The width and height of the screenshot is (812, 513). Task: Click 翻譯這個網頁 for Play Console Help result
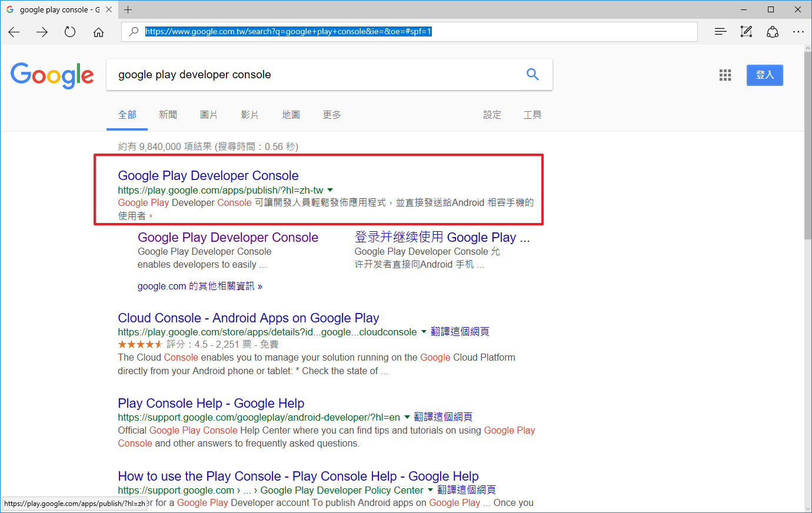pos(443,417)
